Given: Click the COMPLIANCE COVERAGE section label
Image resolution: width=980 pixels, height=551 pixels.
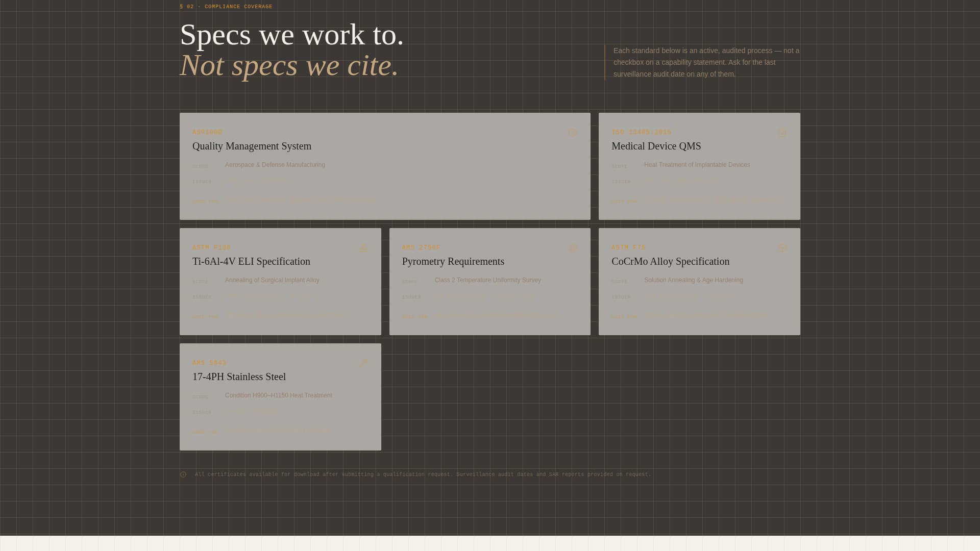Looking at the screenshot, I should [x=226, y=6].
